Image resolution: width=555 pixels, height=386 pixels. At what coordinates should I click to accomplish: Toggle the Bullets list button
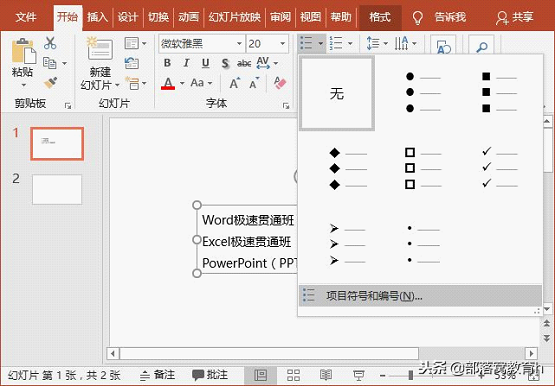coord(307,43)
